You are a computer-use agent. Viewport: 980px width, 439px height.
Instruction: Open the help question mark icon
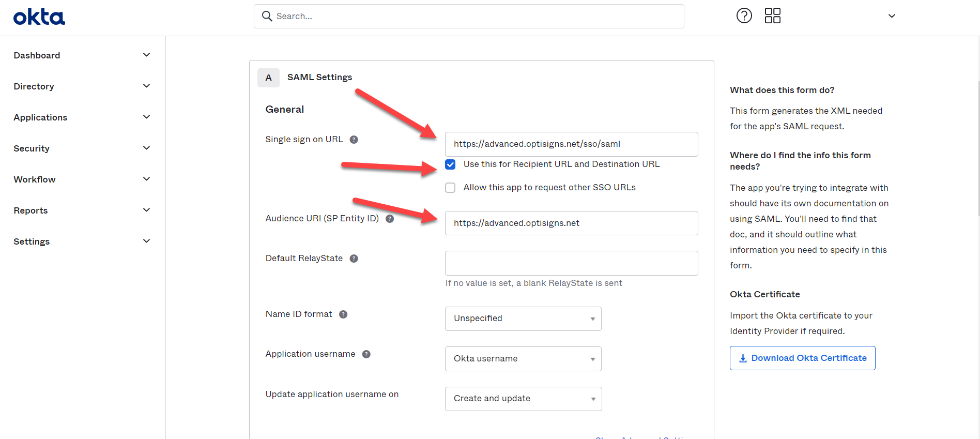(744, 16)
